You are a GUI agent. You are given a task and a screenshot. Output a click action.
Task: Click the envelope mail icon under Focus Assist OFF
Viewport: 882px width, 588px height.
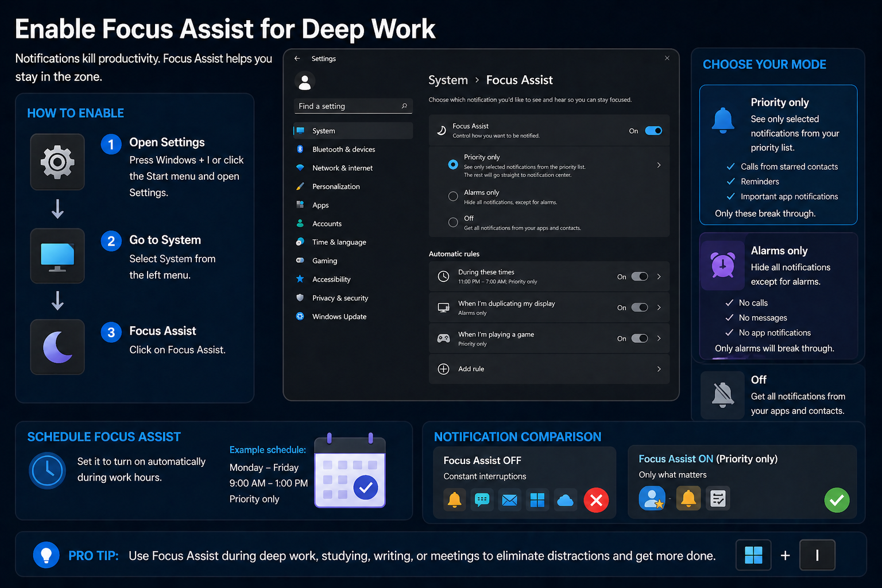pos(509,500)
